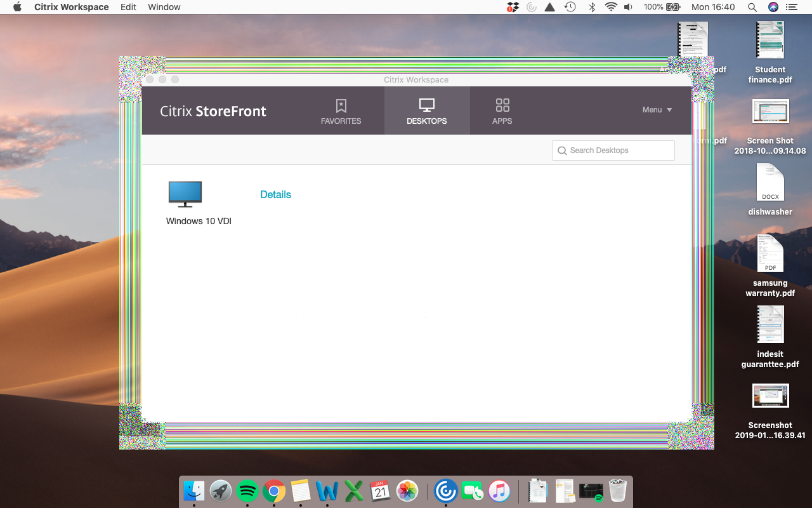The image size is (812, 508).
Task: Open Notification Center icon
Action: [x=791, y=7]
